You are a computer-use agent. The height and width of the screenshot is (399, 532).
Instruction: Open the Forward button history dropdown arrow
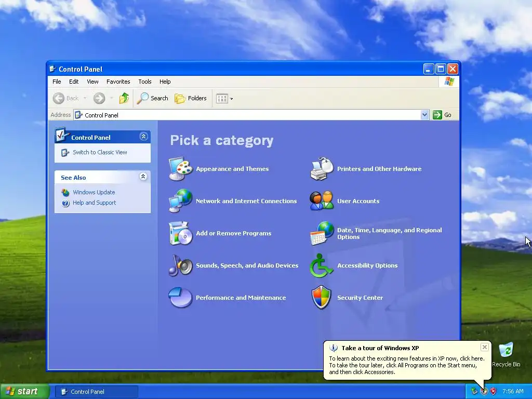click(x=111, y=98)
